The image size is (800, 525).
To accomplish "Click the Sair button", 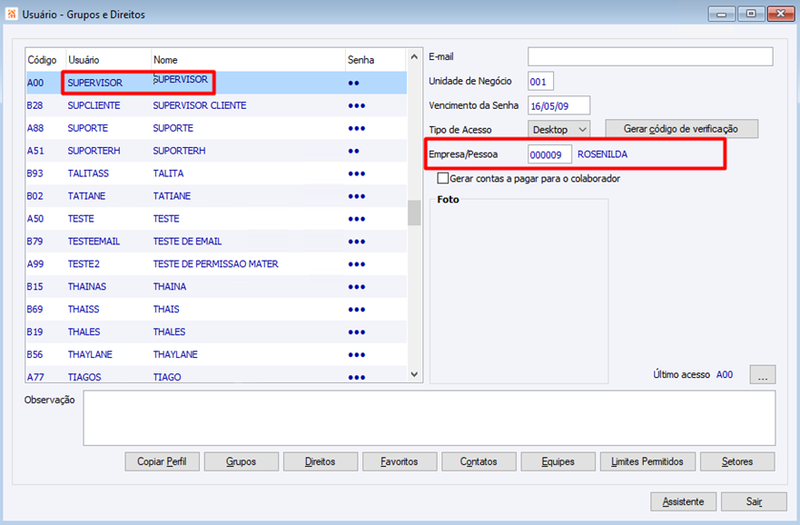I will (x=754, y=502).
